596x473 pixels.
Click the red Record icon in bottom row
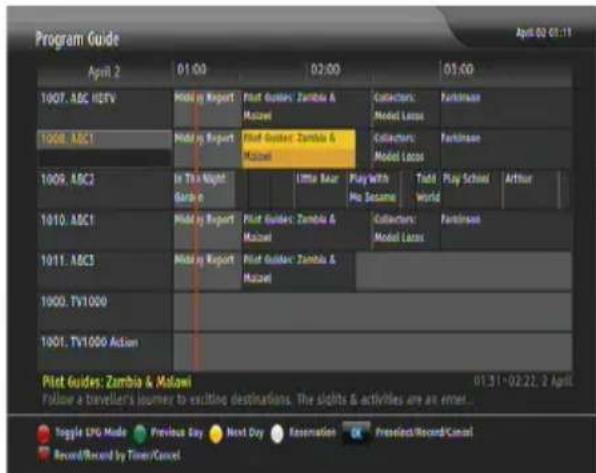click(43, 454)
